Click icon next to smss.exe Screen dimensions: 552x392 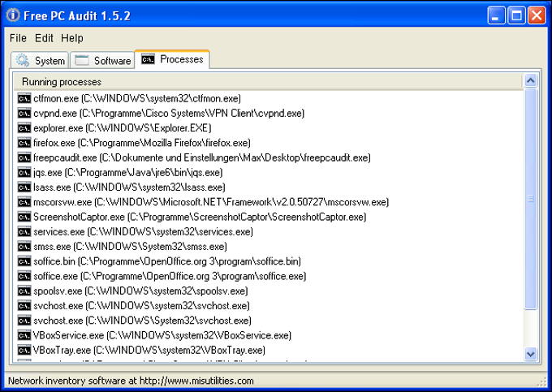pos(24,247)
